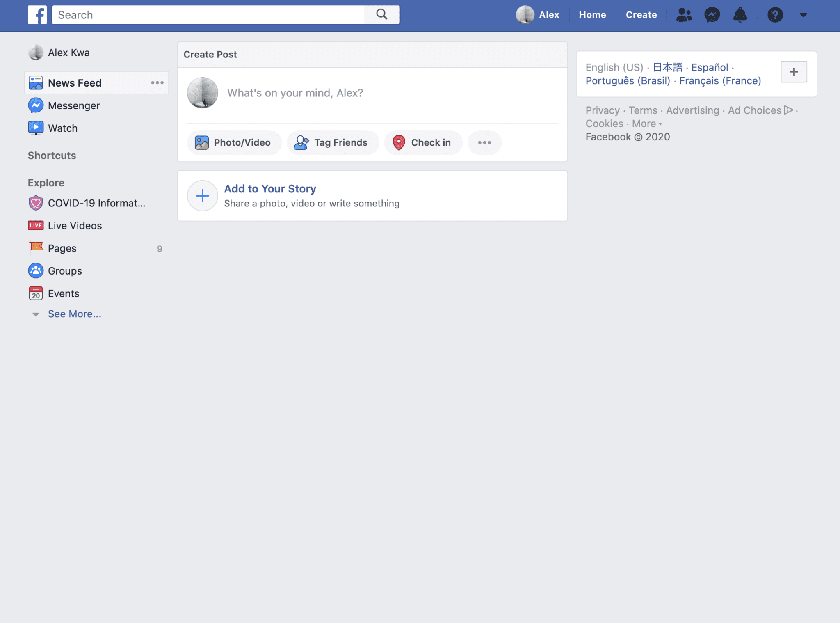Open the Quick Help question icon
Image resolution: width=840 pixels, height=623 pixels.
click(x=775, y=15)
